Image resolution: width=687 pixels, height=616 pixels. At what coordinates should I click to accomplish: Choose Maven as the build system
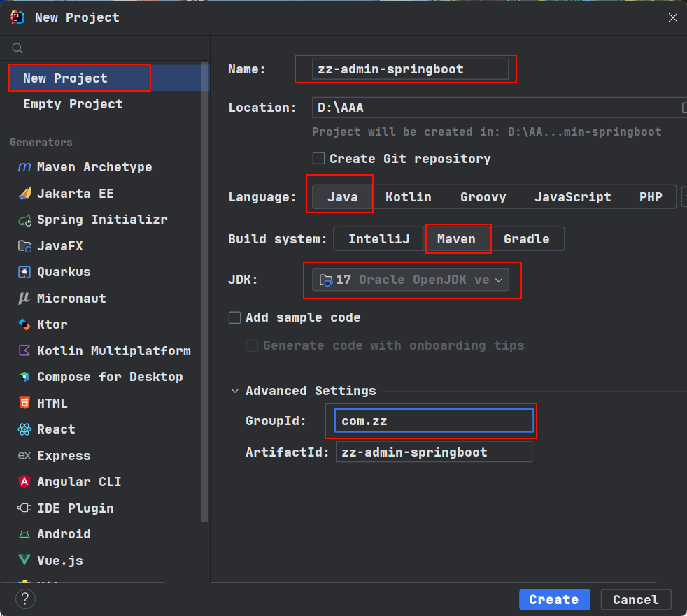(457, 239)
